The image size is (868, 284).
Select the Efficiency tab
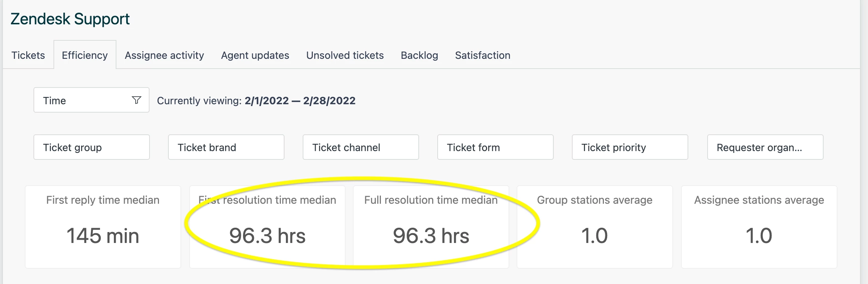[x=85, y=55]
